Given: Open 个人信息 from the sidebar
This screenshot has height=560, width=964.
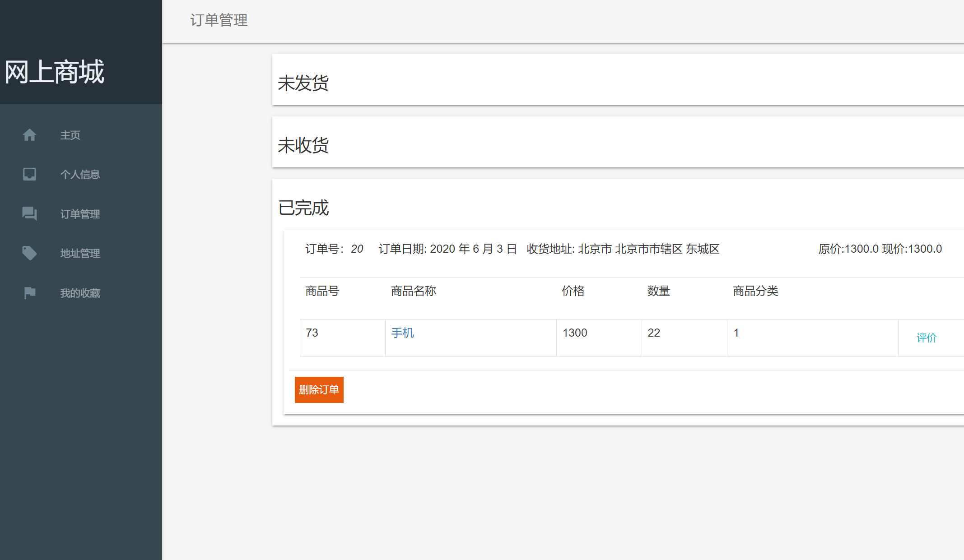Looking at the screenshot, I should (x=80, y=174).
